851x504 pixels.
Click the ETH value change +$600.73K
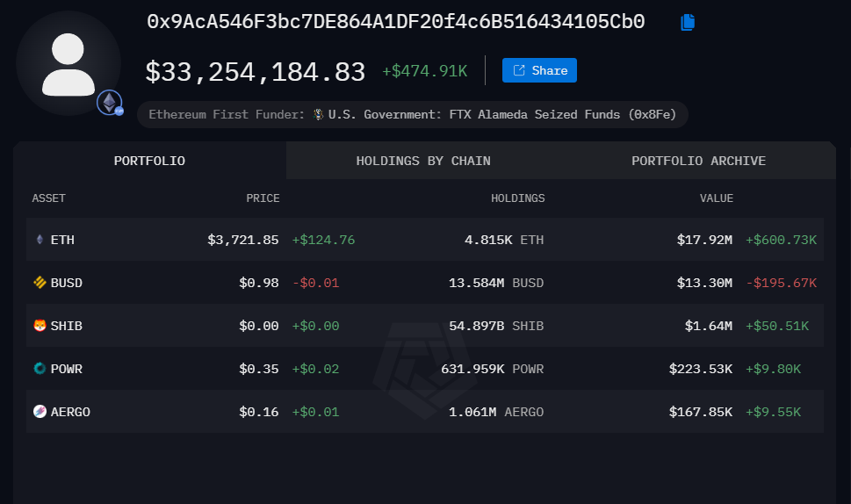click(781, 240)
